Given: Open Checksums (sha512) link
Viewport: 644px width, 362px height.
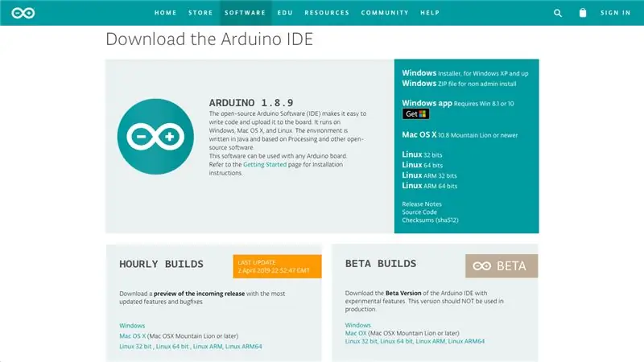Looking at the screenshot, I should (x=430, y=220).
